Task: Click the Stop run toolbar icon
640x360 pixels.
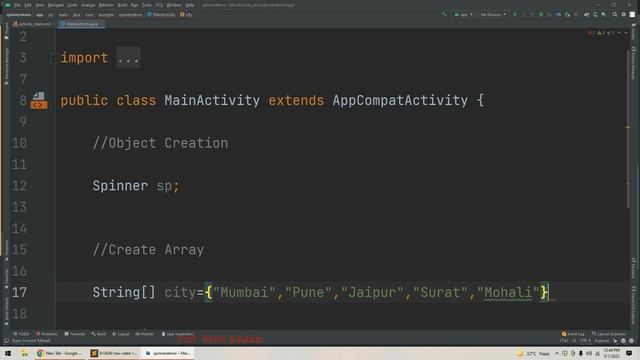Action: click(576, 14)
